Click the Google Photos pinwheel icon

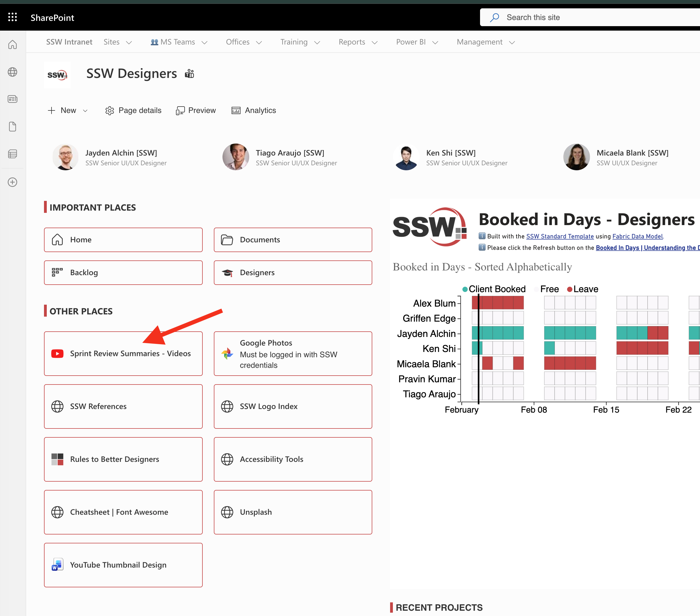(227, 354)
